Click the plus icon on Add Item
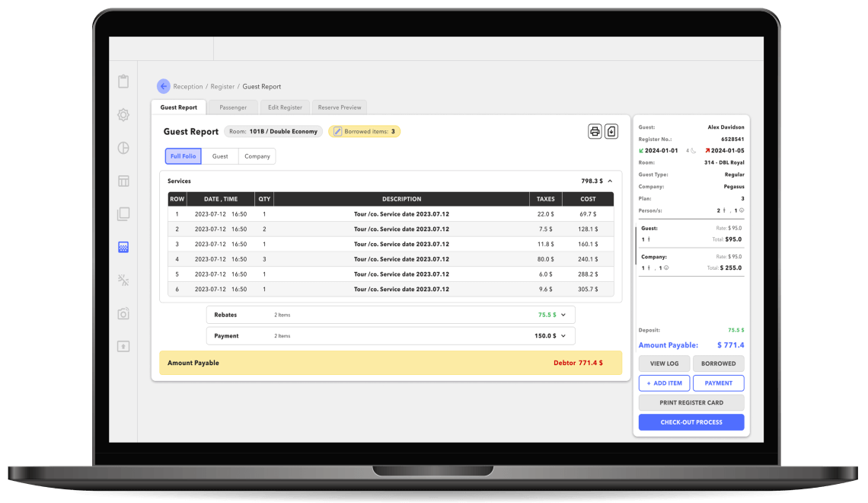 coord(649,383)
